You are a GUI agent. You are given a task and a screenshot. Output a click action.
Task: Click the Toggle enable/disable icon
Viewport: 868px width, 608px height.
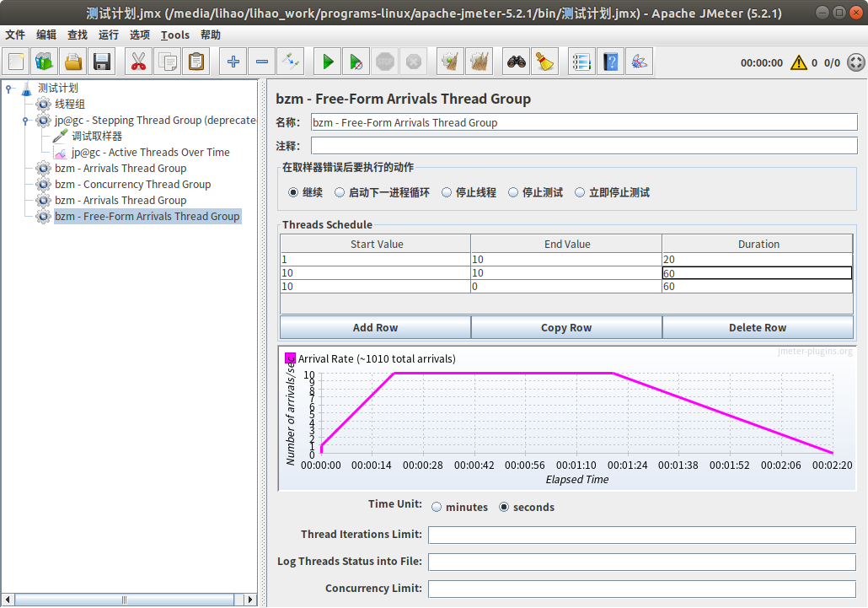click(x=291, y=62)
